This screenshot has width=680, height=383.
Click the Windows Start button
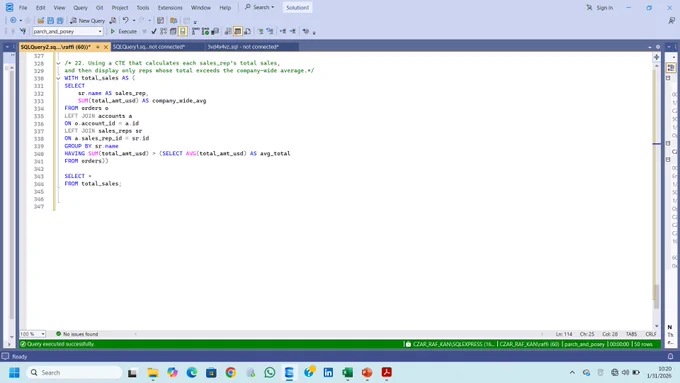(x=14, y=373)
